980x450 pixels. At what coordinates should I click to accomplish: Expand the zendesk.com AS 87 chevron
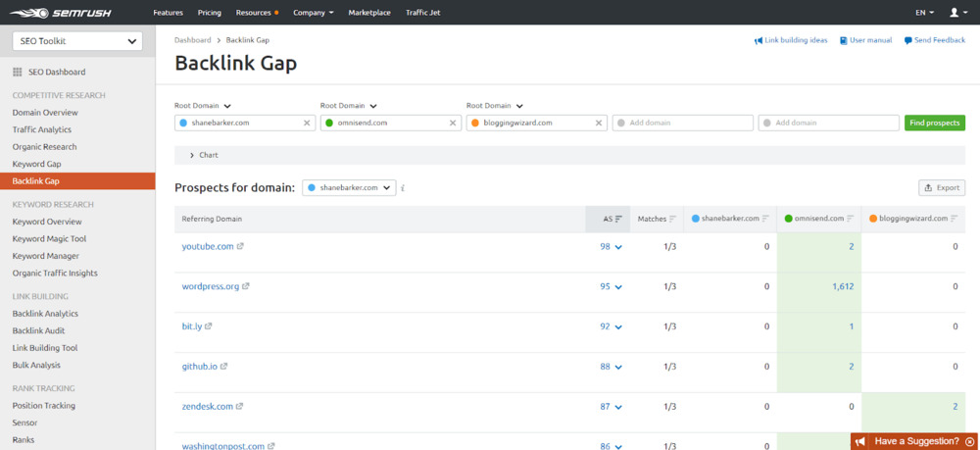coord(618,408)
